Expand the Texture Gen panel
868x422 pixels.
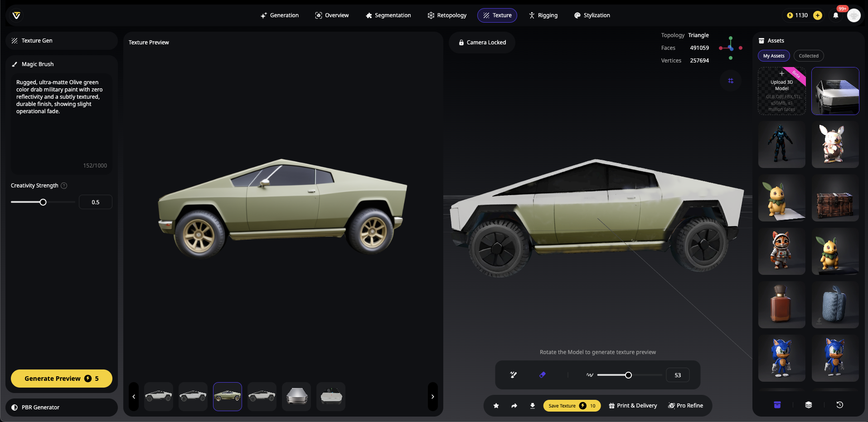click(62, 41)
